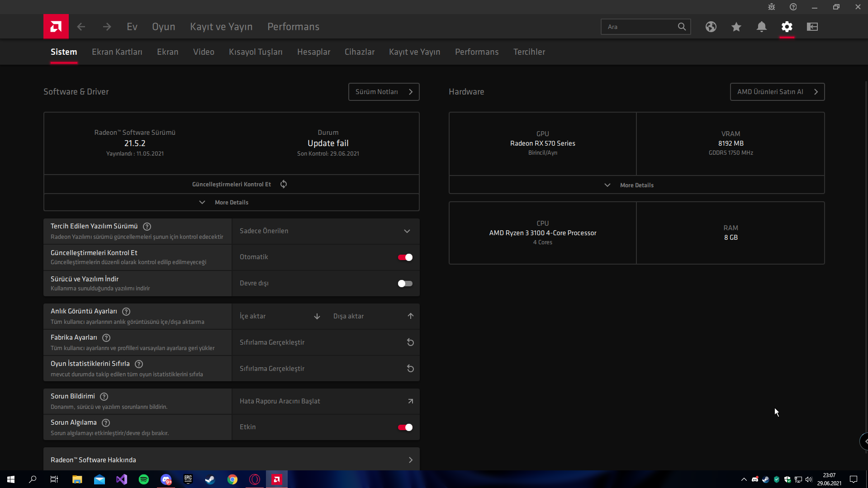Click the bug report icon in title bar
This screenshot has width=868, height=488.
[772, 7]
